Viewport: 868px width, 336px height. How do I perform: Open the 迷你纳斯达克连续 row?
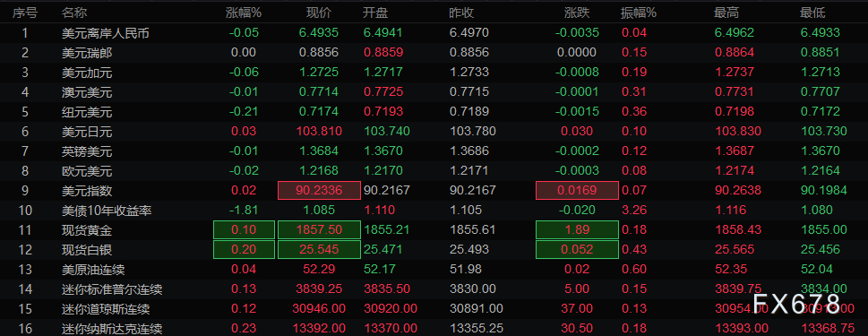(x=434, y=329)
